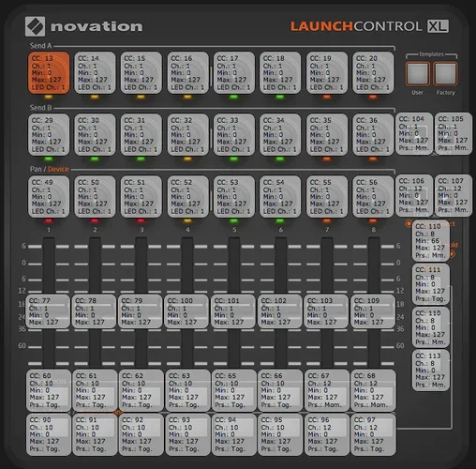Select the CC: 68 momentary button
The width and height of the screenshot is (476, 469).
pos(373,390)
